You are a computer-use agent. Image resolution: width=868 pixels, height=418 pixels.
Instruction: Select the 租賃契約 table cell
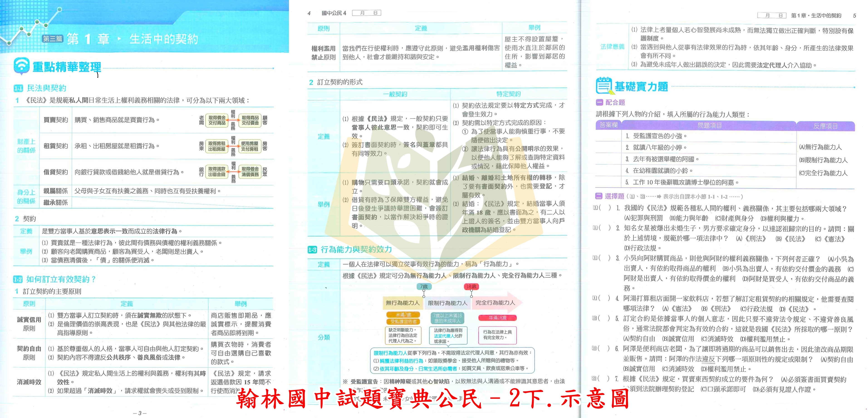pyautogui.click(x=56, y=146)
